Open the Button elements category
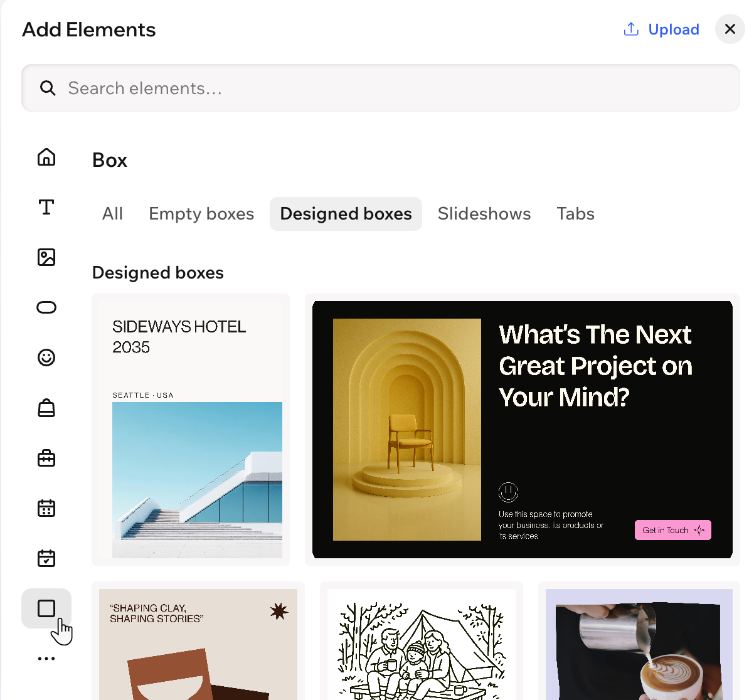 point(46,307)
